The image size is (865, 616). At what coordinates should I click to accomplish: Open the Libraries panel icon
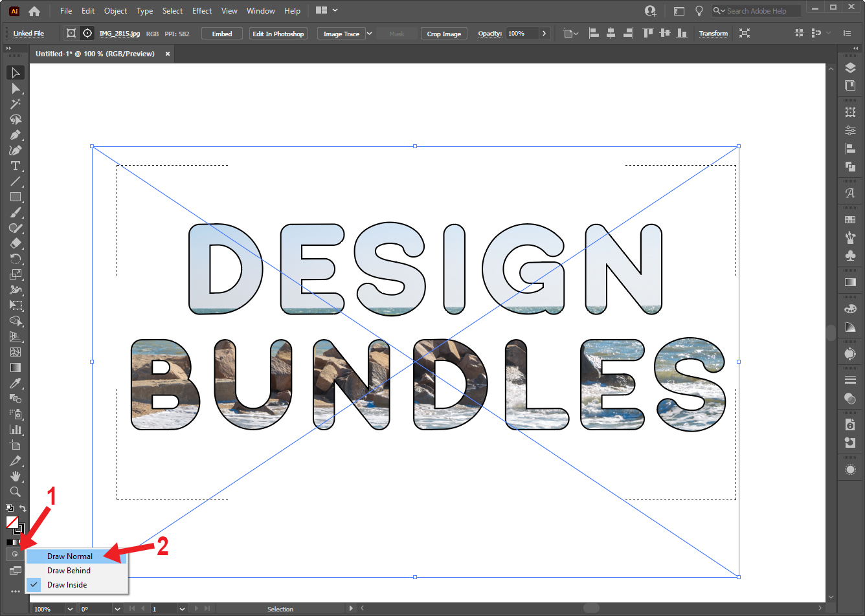click(850, 85)
